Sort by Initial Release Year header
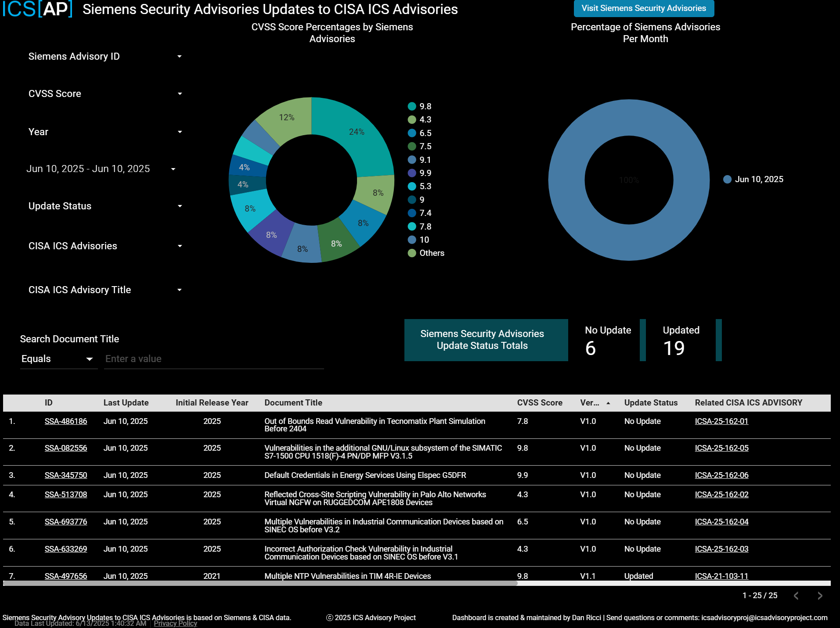 point(212,403)
